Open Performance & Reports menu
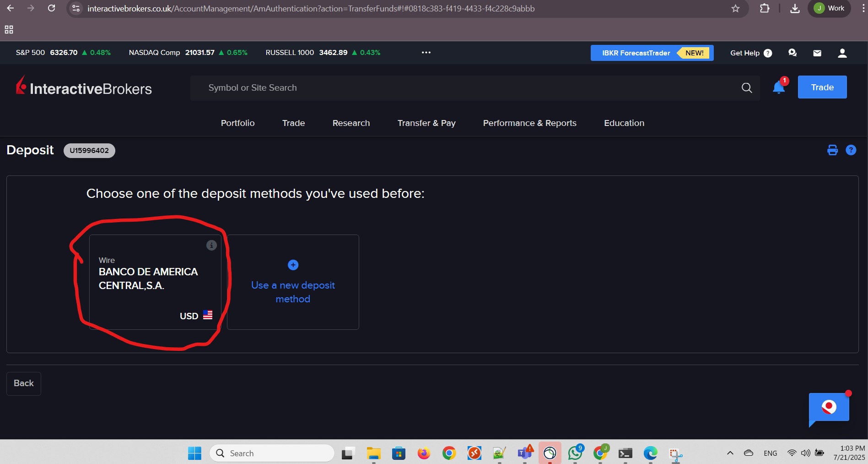Screen dimensions: 868x464 click(x=529, y=123)
